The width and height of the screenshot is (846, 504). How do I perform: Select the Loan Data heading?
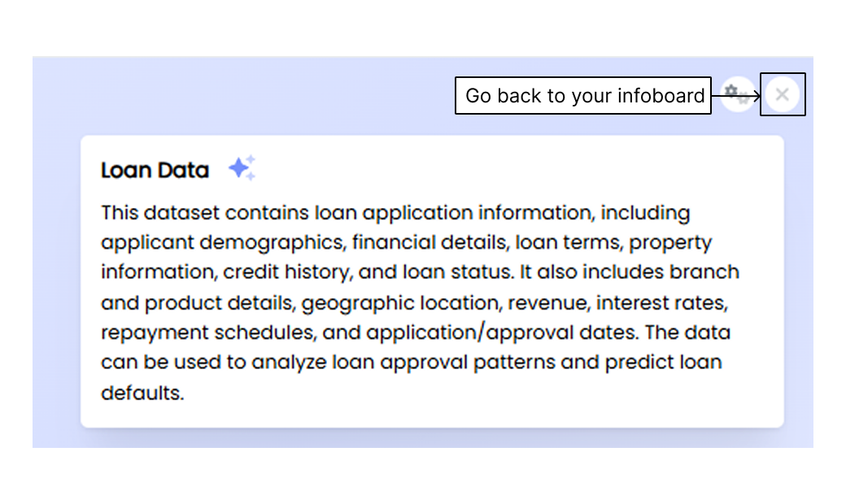coord(155,171)
